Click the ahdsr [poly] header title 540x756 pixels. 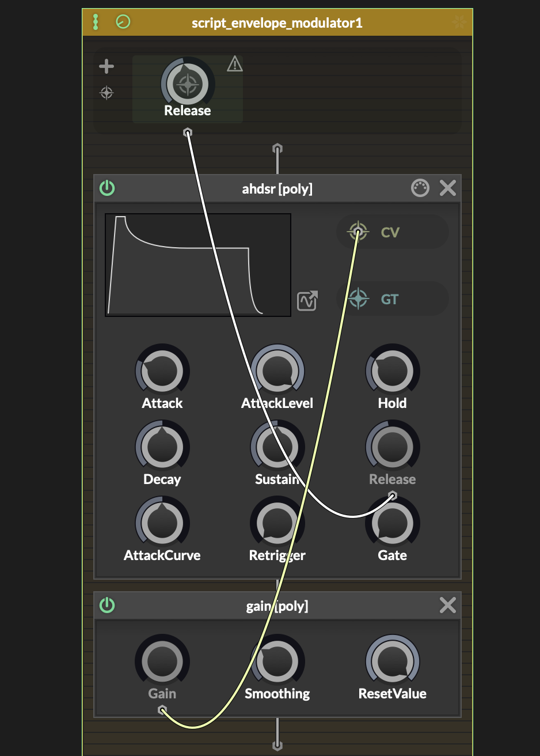[277, 189]
